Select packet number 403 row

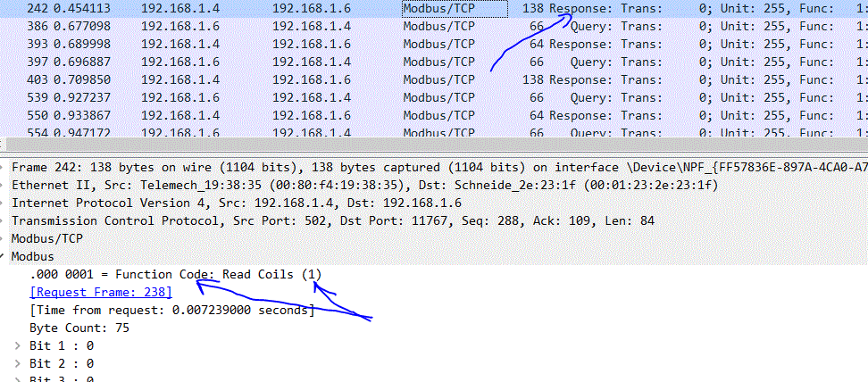tap(434, 79)
